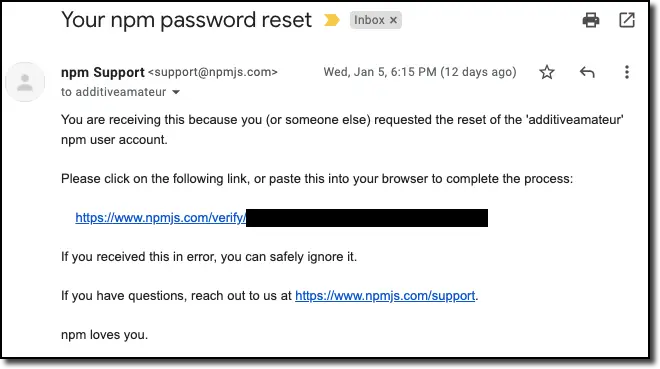Star the npm password reset email
660x369 pixels.
547,72
